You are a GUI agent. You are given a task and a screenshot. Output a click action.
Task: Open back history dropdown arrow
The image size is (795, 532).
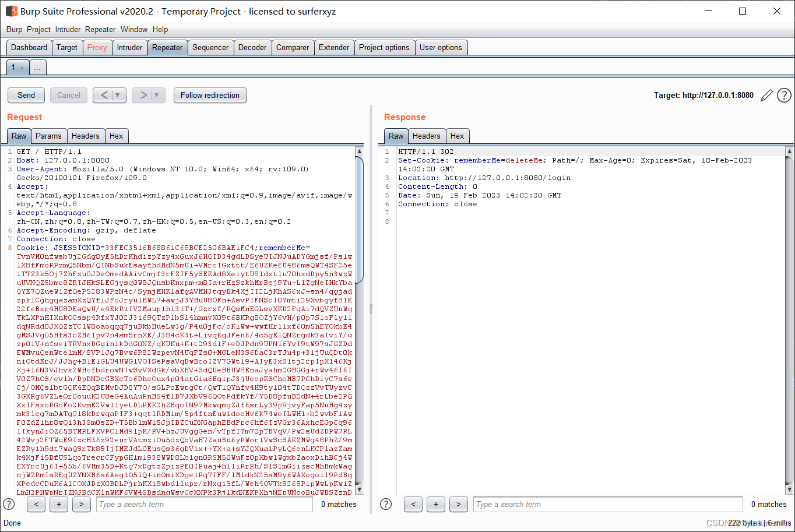[118, 95]
